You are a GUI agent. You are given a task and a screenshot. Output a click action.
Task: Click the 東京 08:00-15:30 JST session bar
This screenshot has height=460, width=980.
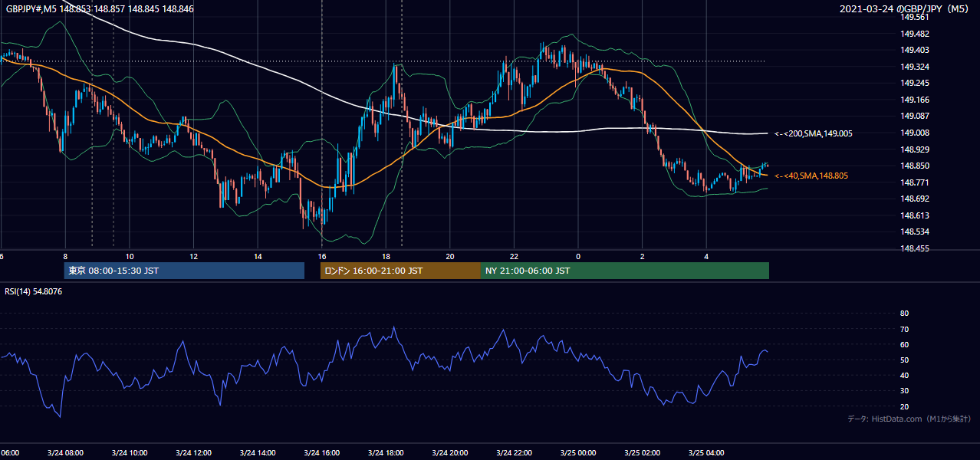[184, 271]
